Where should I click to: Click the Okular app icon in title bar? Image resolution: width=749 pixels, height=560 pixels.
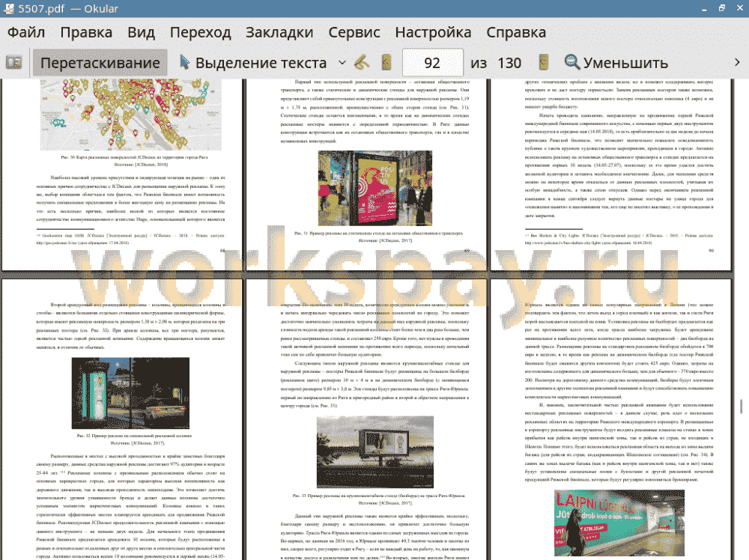8,8
